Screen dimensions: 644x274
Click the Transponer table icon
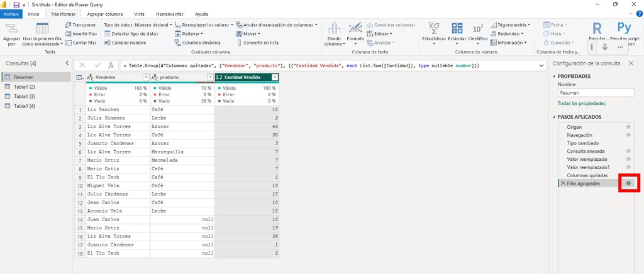(x=69, y=25)
